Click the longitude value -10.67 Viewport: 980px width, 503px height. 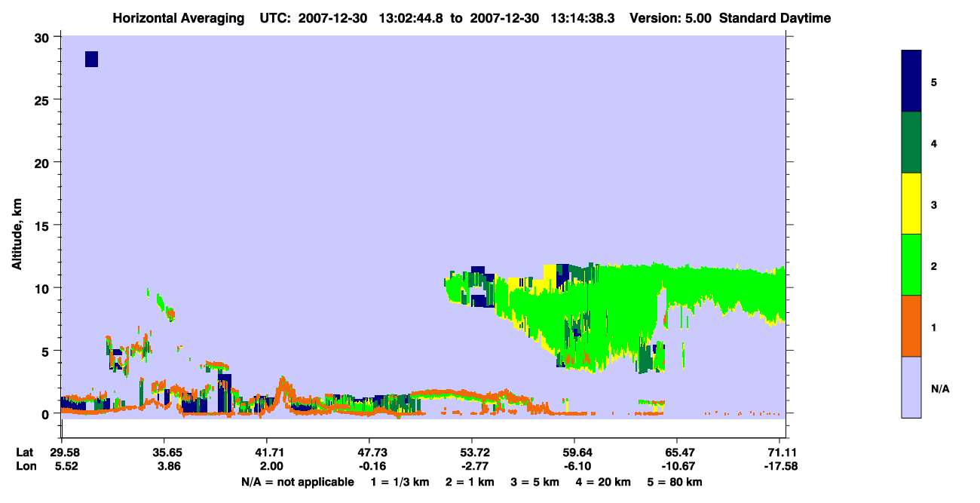pos(677,467)
